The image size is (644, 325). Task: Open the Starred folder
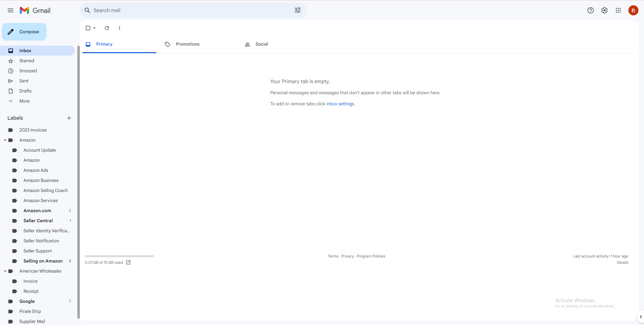pyautogui.click(x=38, y=61)
